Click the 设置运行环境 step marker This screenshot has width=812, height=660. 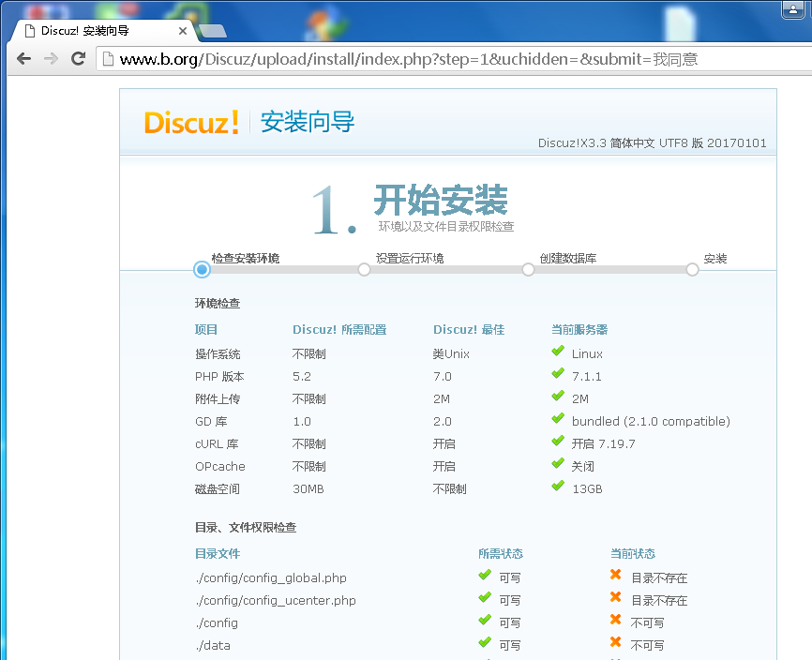click(x=365, y=270)
